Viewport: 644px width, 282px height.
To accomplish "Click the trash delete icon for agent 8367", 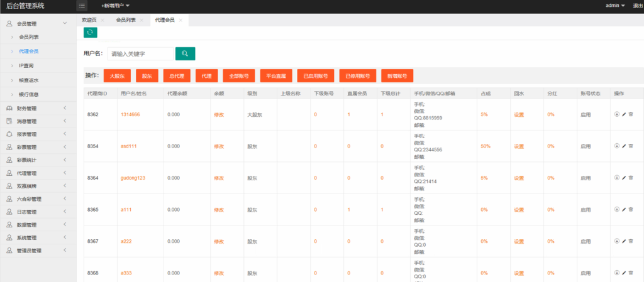I will (x=631, y=241).
